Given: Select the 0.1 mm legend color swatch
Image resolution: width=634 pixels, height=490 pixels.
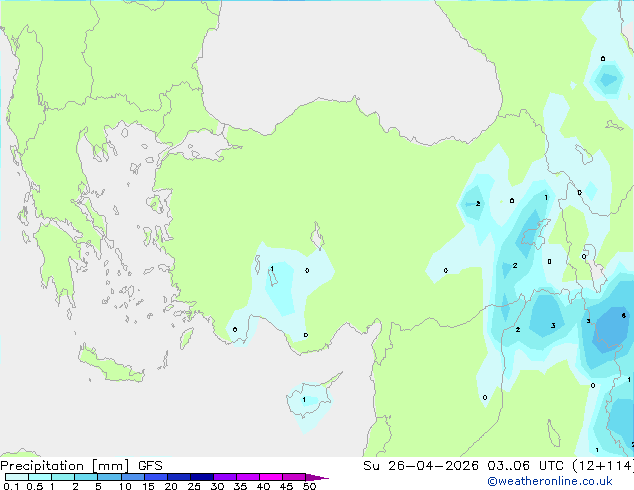Looking at the screenshot, I should click(x=17, y=477).
